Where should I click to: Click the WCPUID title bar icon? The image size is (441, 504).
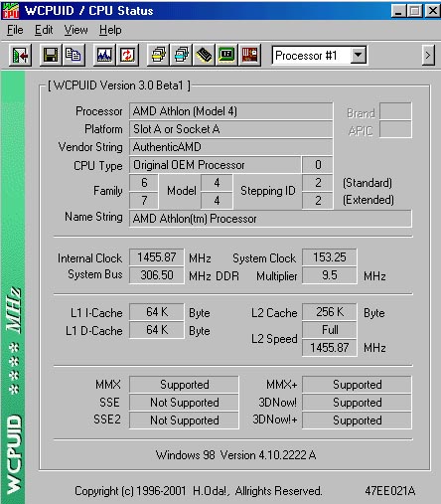11,11
